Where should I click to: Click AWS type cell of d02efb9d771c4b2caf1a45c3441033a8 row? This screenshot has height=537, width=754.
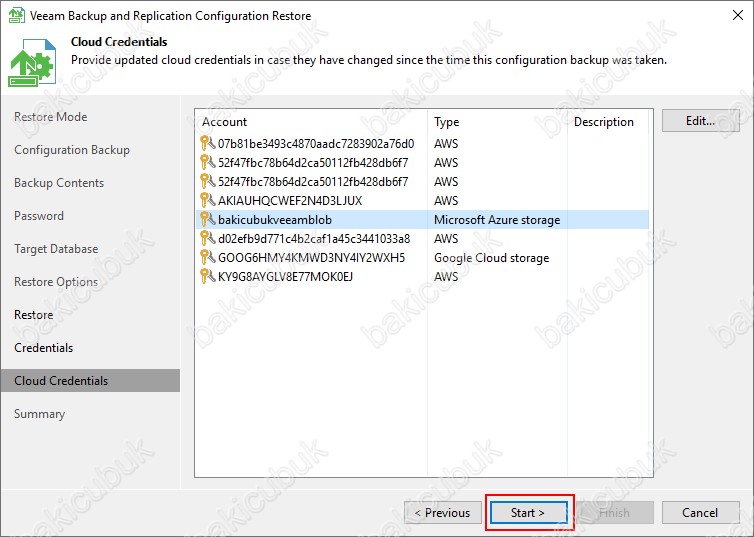446,238
